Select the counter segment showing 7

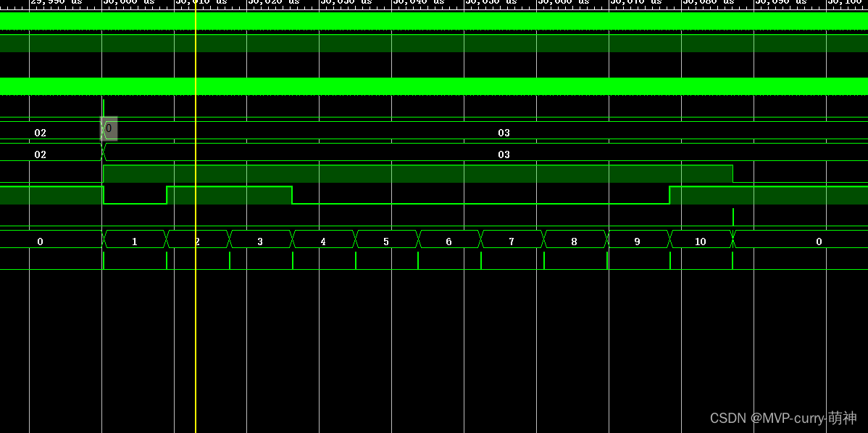pos(511,240)
